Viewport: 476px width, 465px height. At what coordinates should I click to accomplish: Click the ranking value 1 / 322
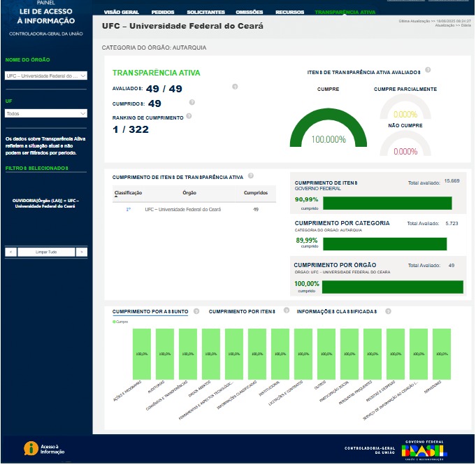click(x=131, y=129)
